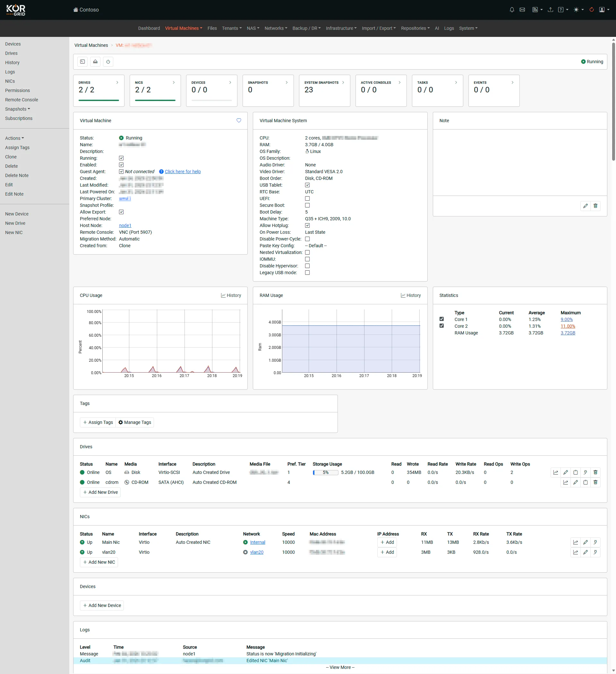Screen dimensions: 616x674
Task: Click the hotplug plug icon for OS drive
Action: pos(585,472)
